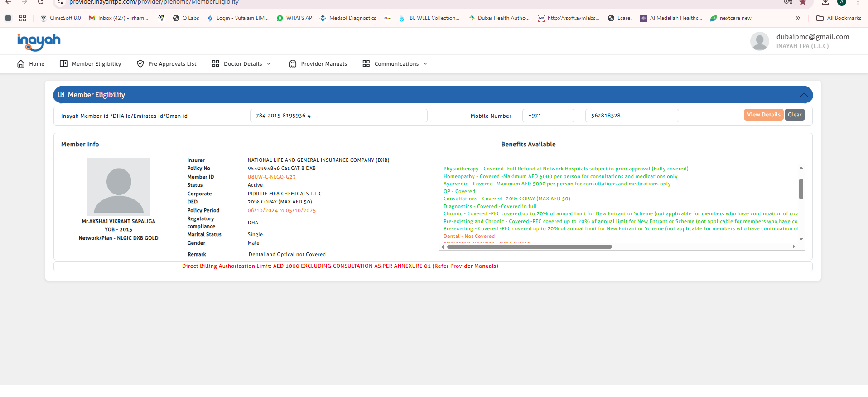Open the WHATS AP bookmark
This screenshot has width=868, height=397.
click(294, 18)
